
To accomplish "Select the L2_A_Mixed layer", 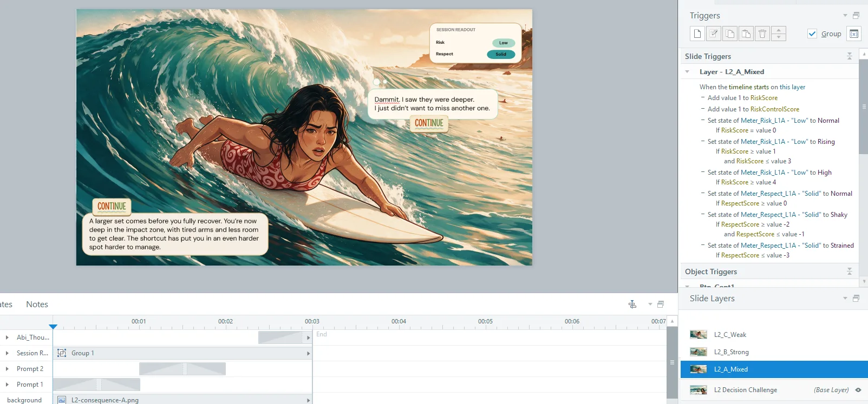I will click(774, 369).
